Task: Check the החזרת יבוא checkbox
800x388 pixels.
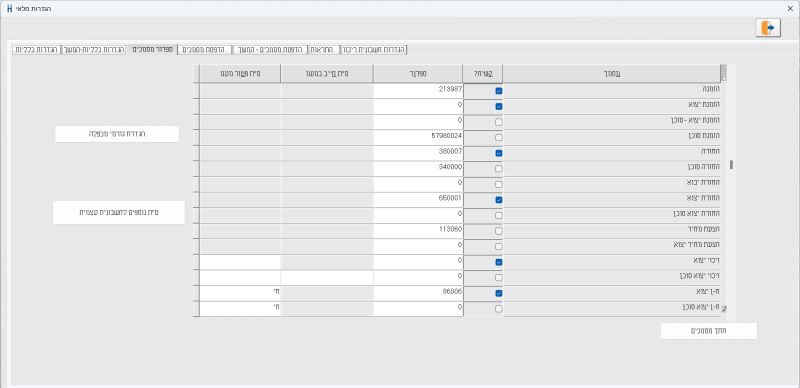Action: (499, 184)
